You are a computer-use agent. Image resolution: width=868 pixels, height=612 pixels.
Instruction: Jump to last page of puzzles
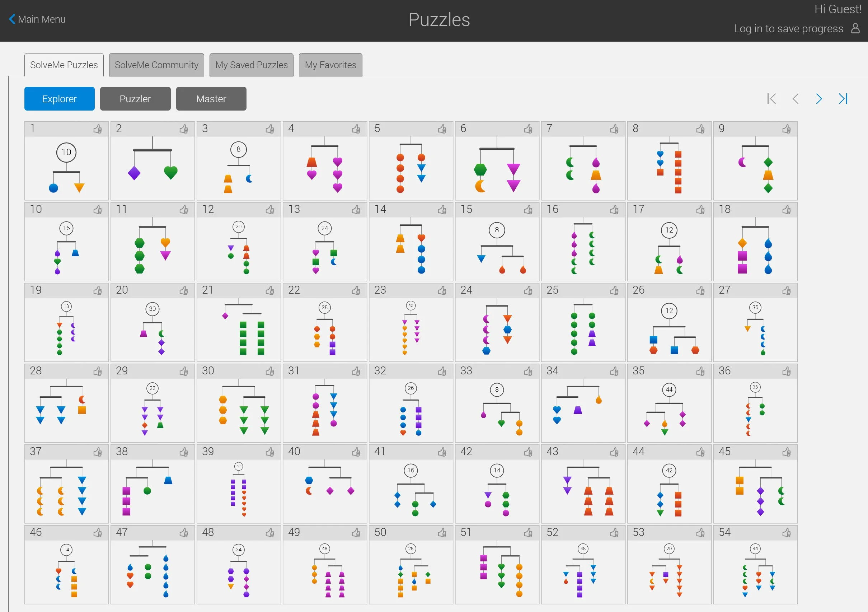point(843,99)
